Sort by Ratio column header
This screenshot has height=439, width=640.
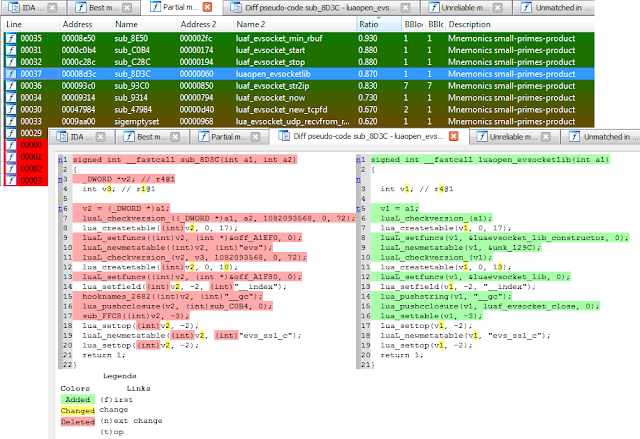379,24
